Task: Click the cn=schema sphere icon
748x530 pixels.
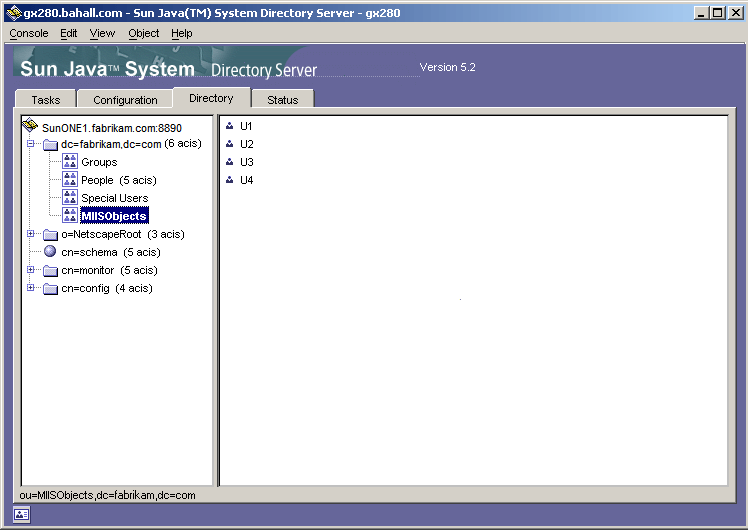Action: (50, 251)
